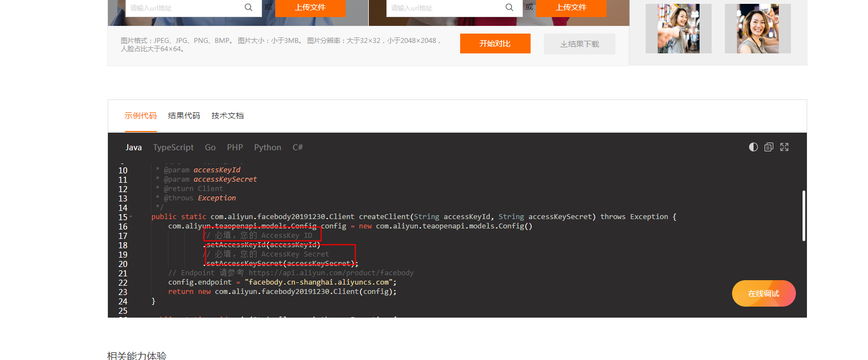Select the Java language tab
Screen dimensions: 868x360
134,148
